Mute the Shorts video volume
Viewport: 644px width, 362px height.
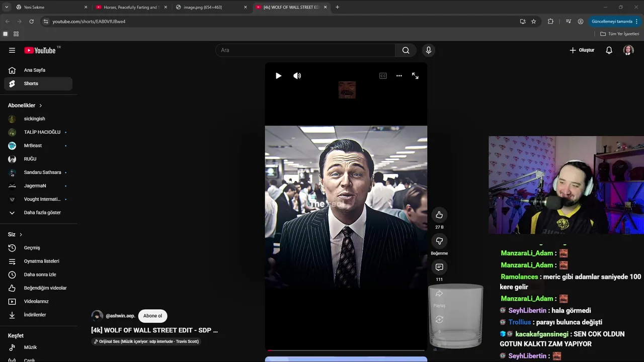297,76
